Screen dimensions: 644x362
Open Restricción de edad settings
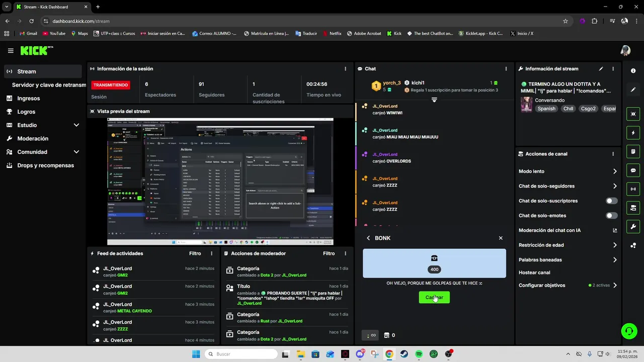coord(568,245)
